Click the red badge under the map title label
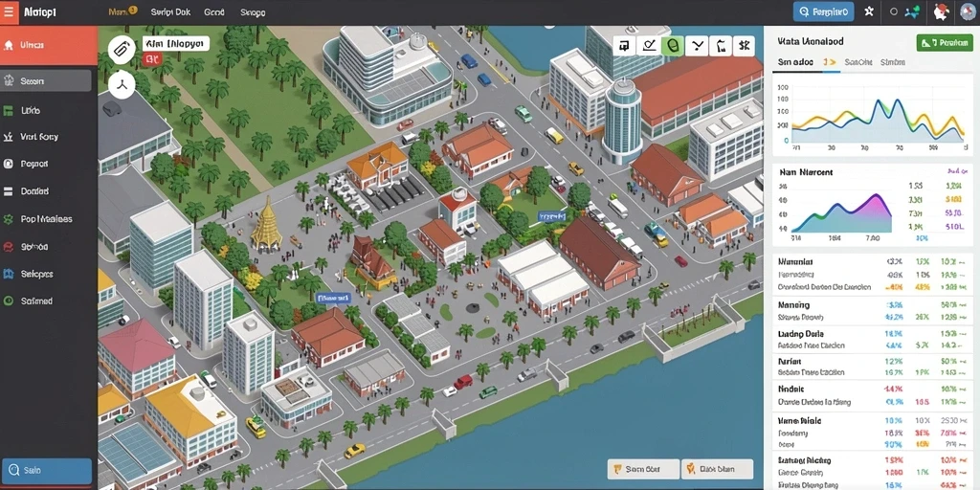The width and height of the screenshot is (980, 490). [x=152, y=59]
